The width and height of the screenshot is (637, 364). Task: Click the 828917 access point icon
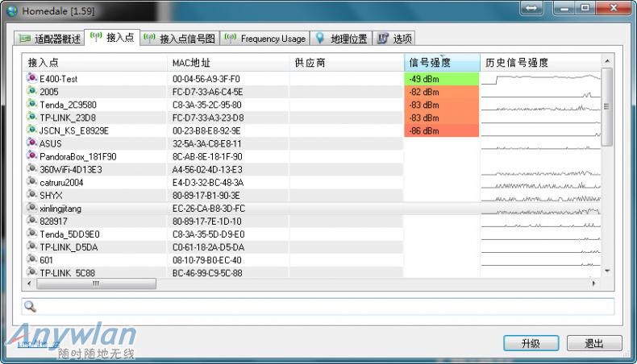click(x=31, y=221)
